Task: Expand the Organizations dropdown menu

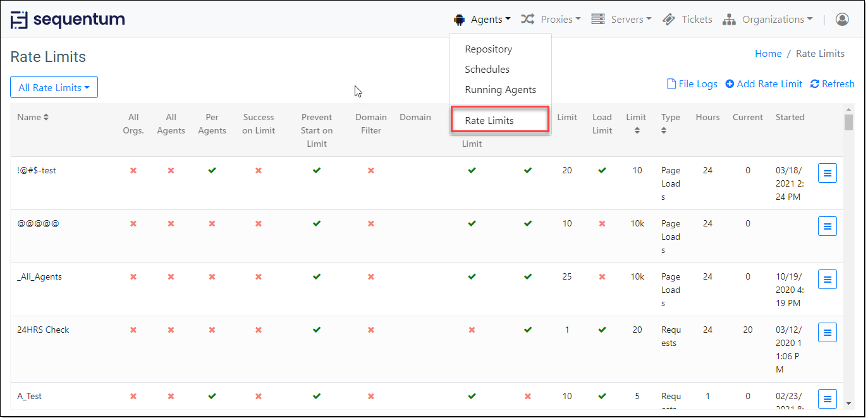Action: [768, 20]
